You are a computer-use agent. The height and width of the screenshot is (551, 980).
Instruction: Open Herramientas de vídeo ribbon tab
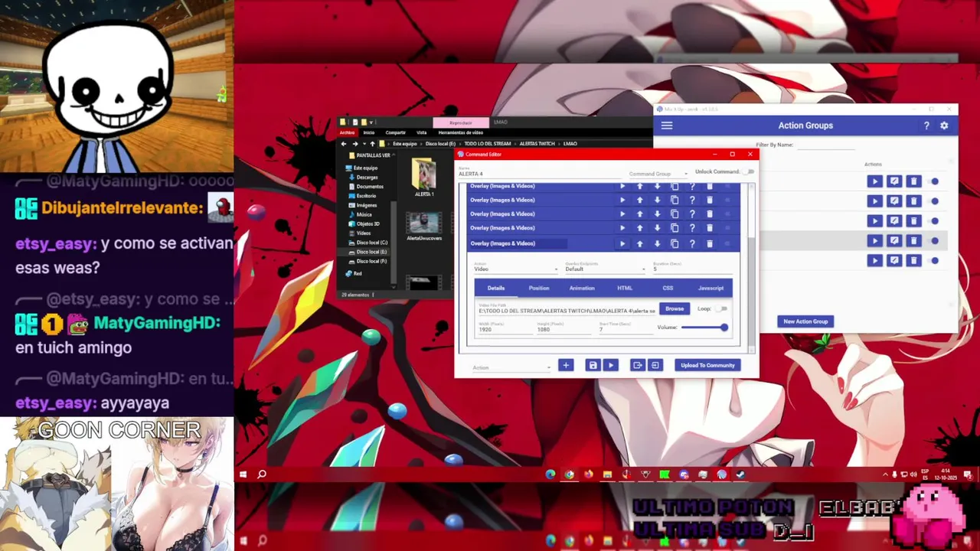coord(460,132)
